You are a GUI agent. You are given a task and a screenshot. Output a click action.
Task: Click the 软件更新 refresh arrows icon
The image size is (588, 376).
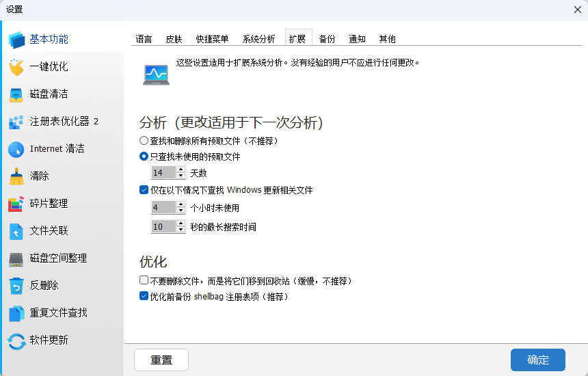point(16,341)
